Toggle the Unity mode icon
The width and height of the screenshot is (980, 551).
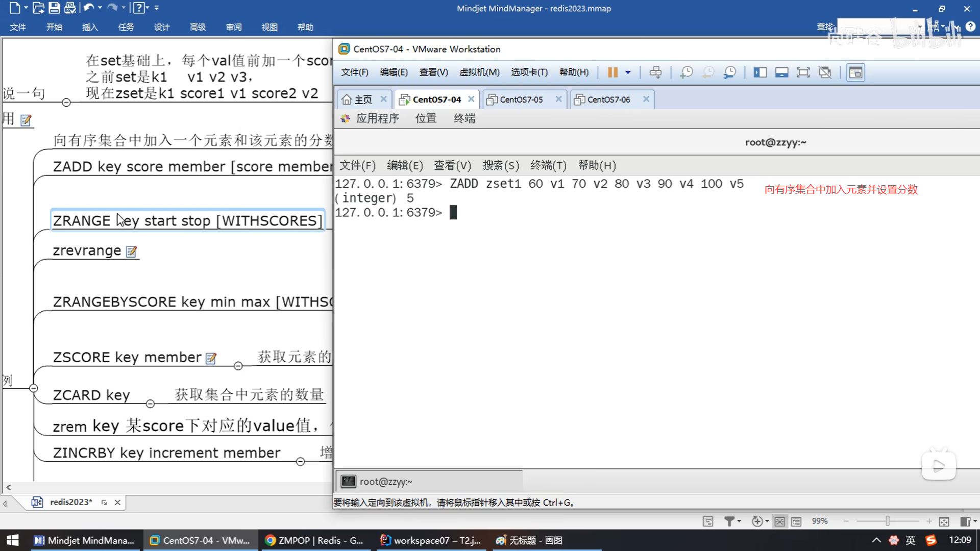(x=825, y=72)
